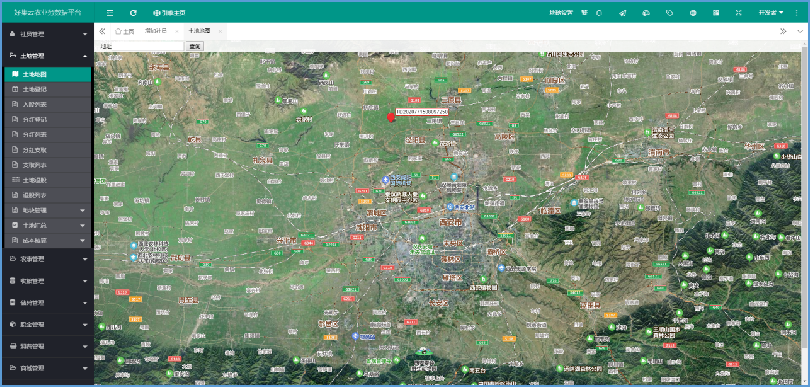Close the 土地地图 tab
The image size is (810, 387).
pyautogui.click(x=220, y=32)
